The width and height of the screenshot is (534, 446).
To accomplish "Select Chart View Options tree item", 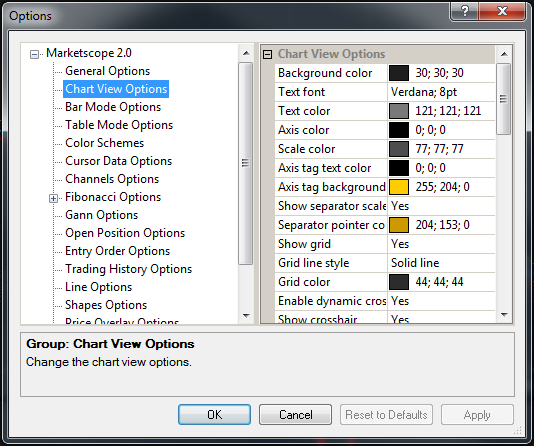I will click(x=116, y=89).
